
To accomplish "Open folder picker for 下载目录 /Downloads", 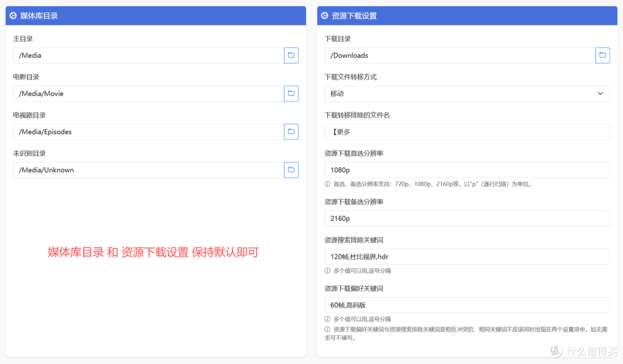I will [x=603, y=55].
